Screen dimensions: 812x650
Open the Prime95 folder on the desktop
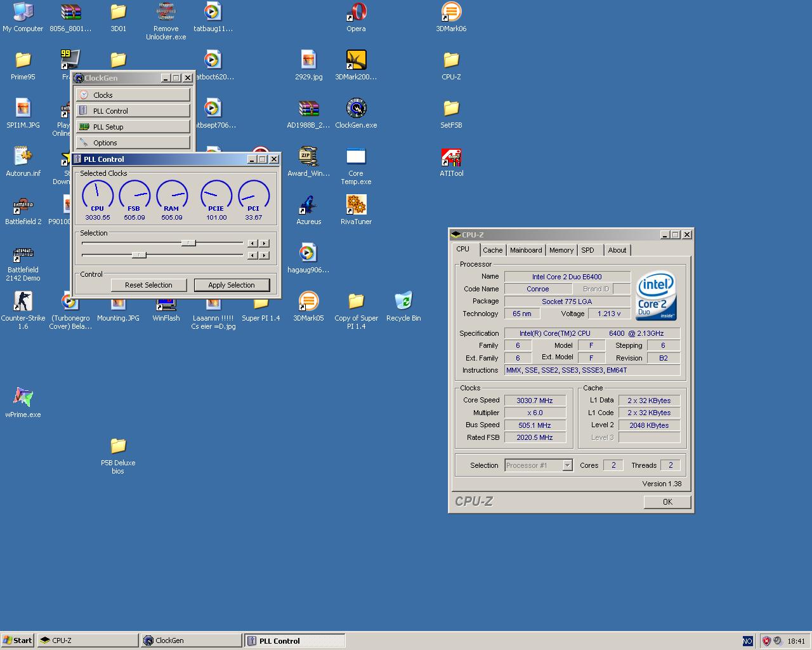click(x=23, y=65)
